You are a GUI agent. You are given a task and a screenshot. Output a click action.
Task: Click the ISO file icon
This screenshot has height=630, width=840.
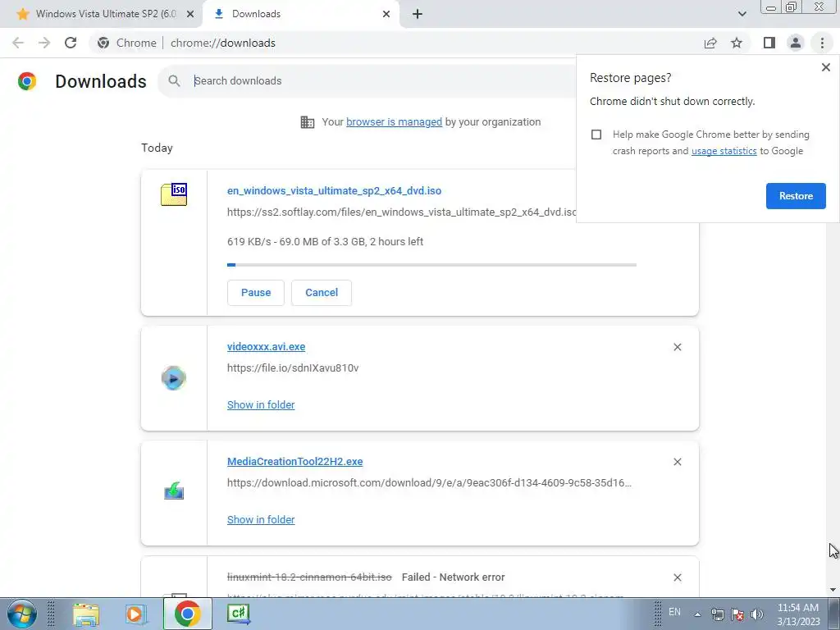tap(174, 194)
